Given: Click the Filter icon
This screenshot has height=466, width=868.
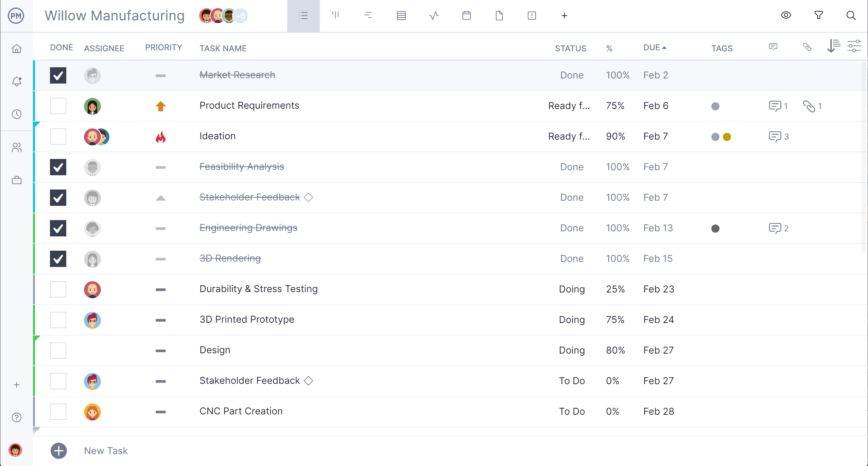Looking at the screenshot, I should [x=819, y=15].
